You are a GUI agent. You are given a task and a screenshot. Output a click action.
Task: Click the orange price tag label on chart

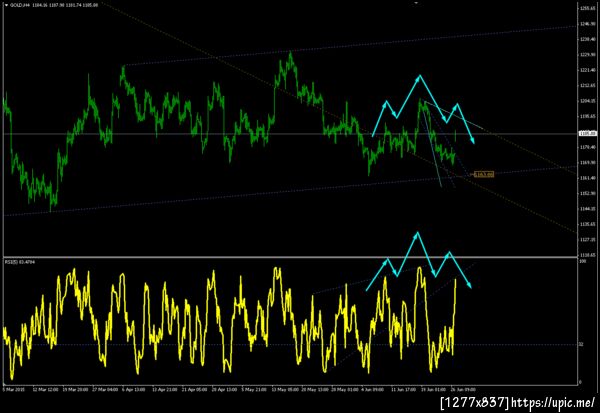point(484,175)
